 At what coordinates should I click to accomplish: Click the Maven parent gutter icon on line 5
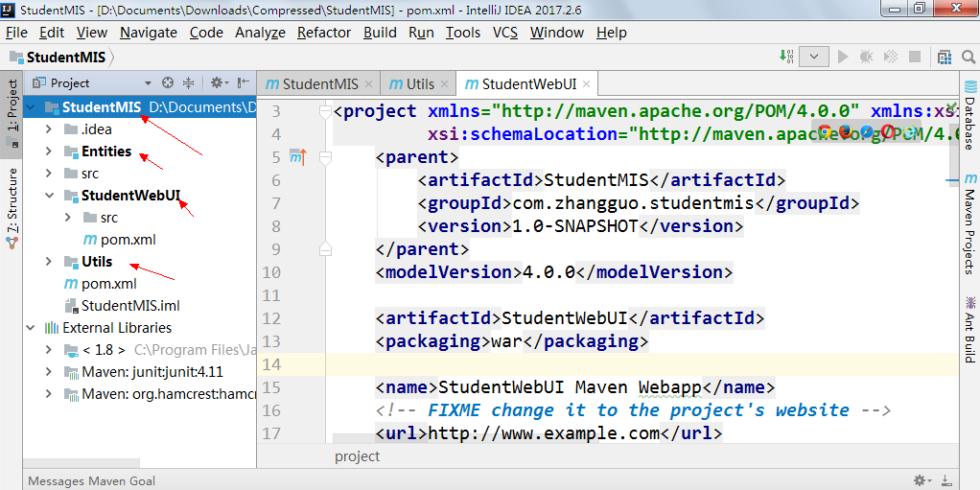297,157
